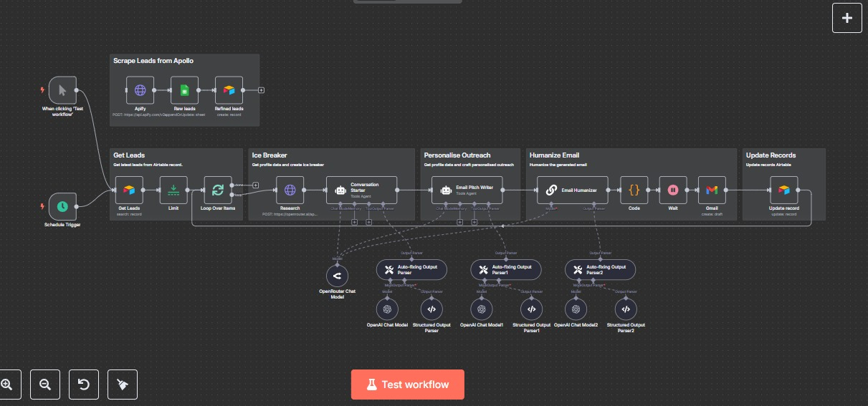Open the Structured Output Parser2 node
The width and height of the screenshot is (868, 406).
click(x=626, y=309)
